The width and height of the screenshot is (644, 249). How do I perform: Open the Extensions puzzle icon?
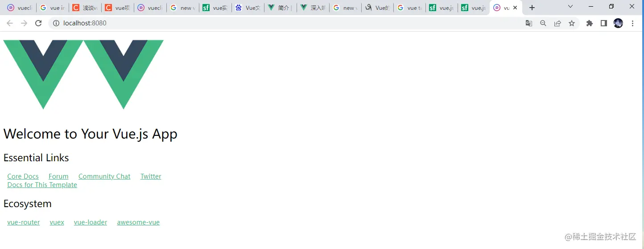[x=590, y=23]
